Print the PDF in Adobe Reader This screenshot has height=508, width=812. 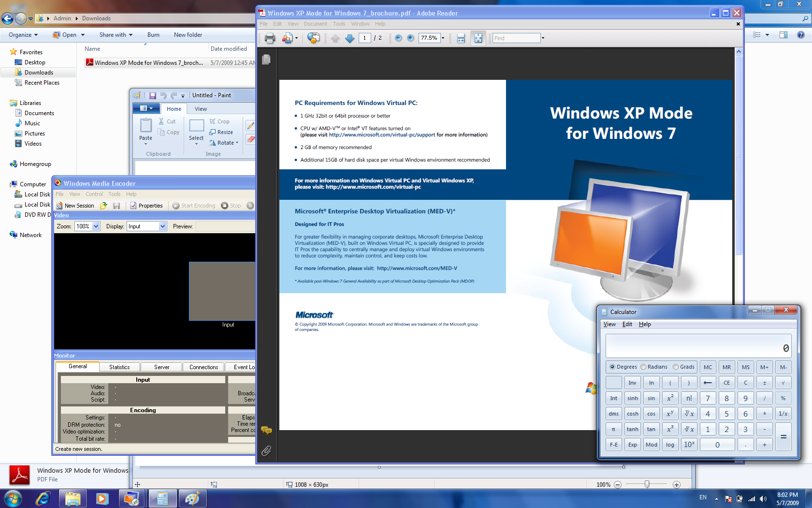pos(270,38)
